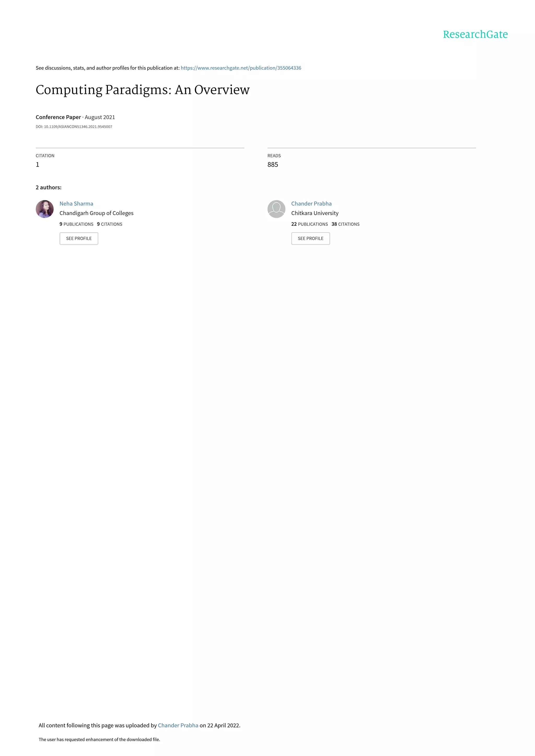
Task: Click the paper title Computing Paradigms: An Overview
Action: (x=143, y=90)
